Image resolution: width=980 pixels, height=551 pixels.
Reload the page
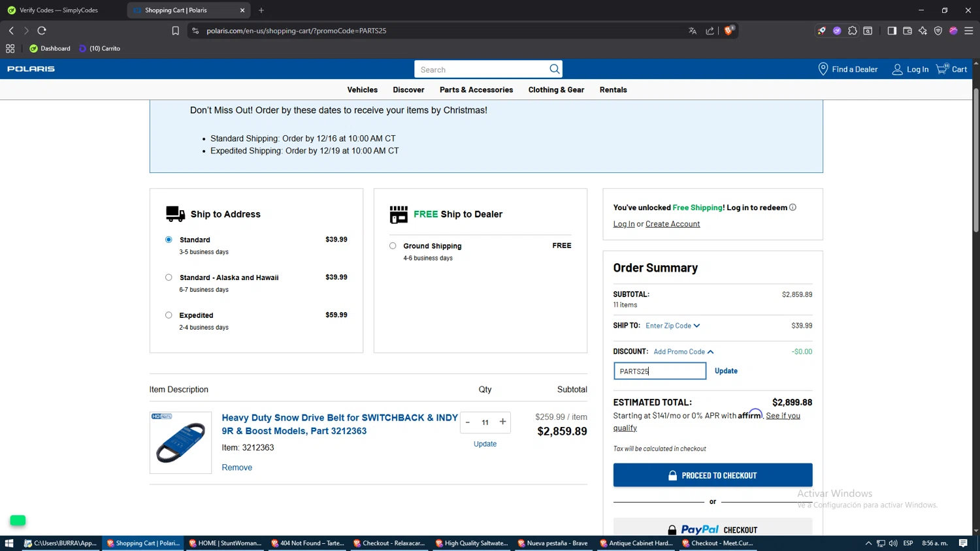click(x=42, y=31)
